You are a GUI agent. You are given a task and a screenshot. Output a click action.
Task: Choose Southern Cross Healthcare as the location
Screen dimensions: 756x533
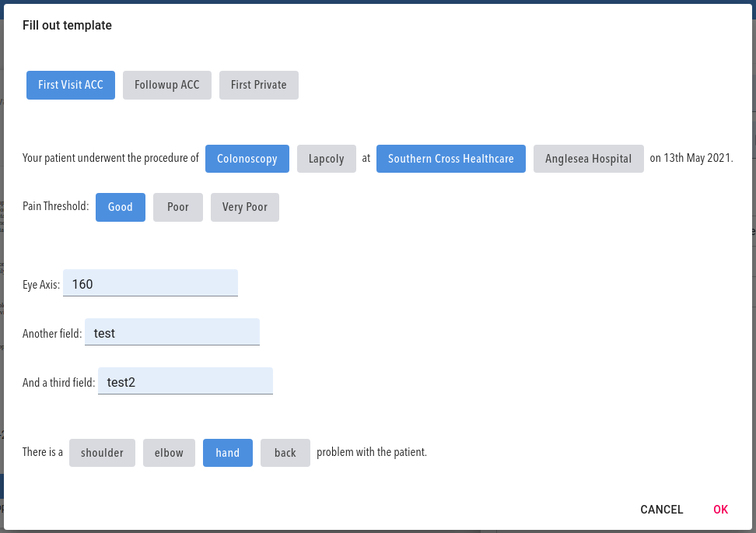pyautogui.click(x=450, y=158)
